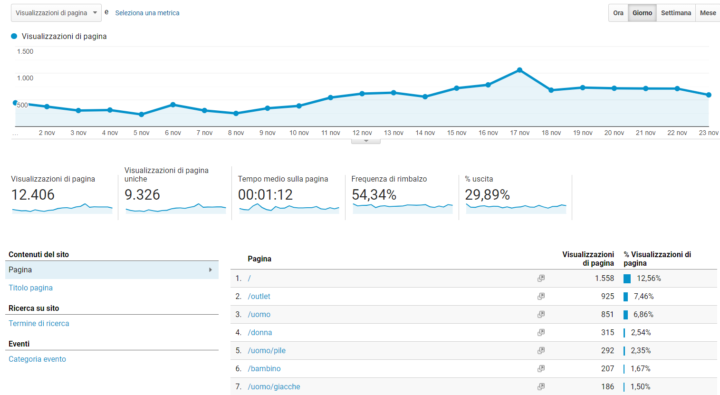The width and height of the screenshot is (720, 395).
Task: Click the Visualizzazioni di pagina column header
Action: coord(588,259)
